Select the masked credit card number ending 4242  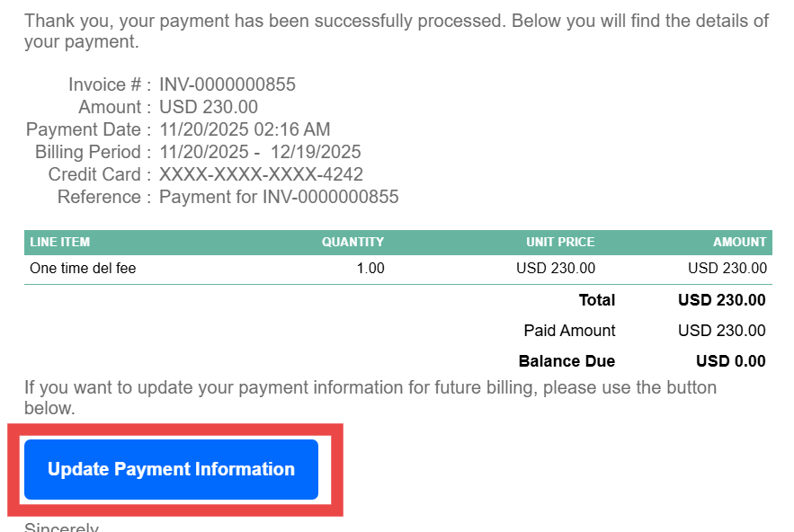(261, 175)
